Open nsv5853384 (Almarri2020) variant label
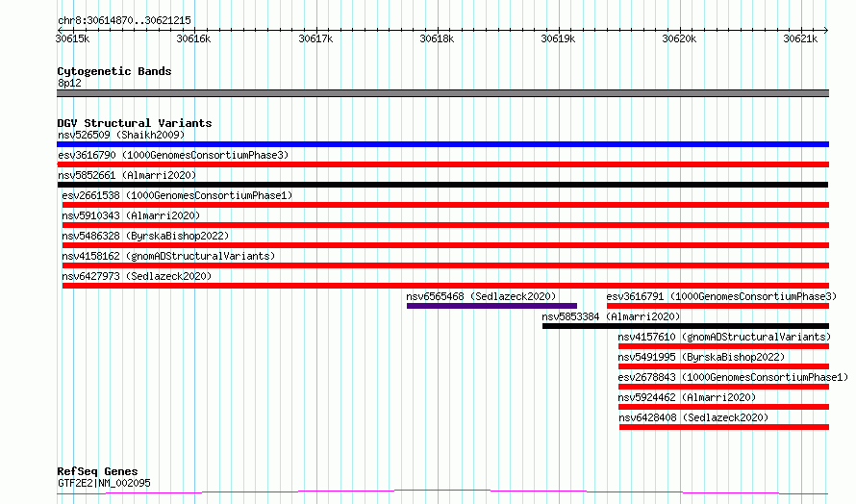This screenshot has width=856, height=504. [611, 316]
